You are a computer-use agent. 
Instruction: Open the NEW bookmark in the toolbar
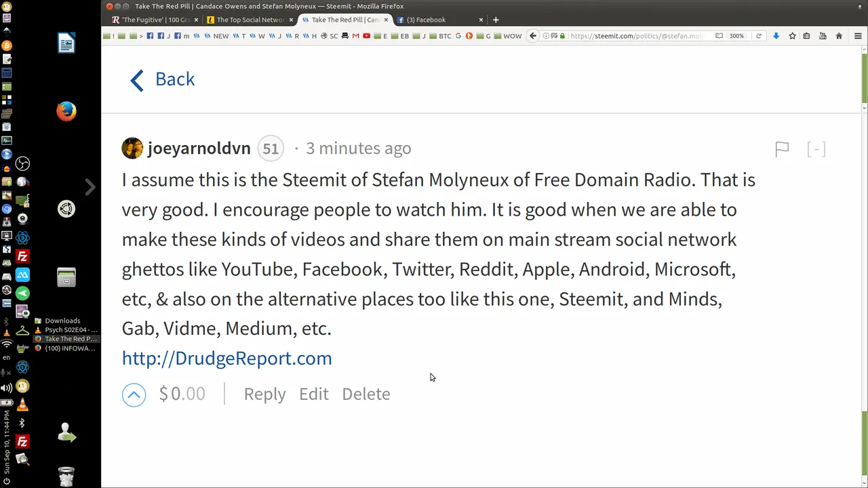[217, 36]
